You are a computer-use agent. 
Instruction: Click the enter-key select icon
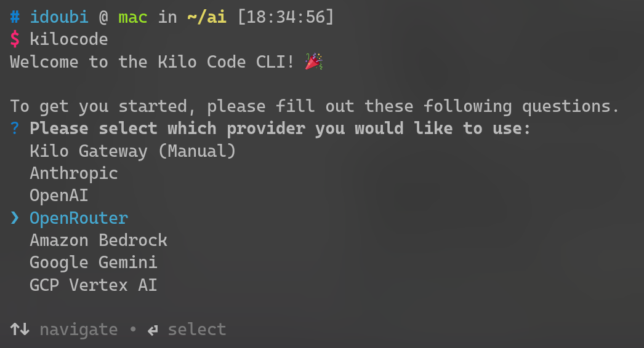153,330
